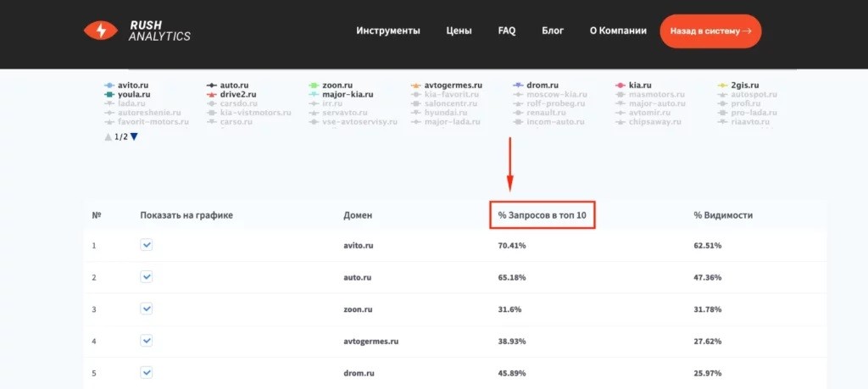The width and height of the screenshot is (868, 389).
Task: Enable masmotors.ru series in legend
Action: click(650, 95)
